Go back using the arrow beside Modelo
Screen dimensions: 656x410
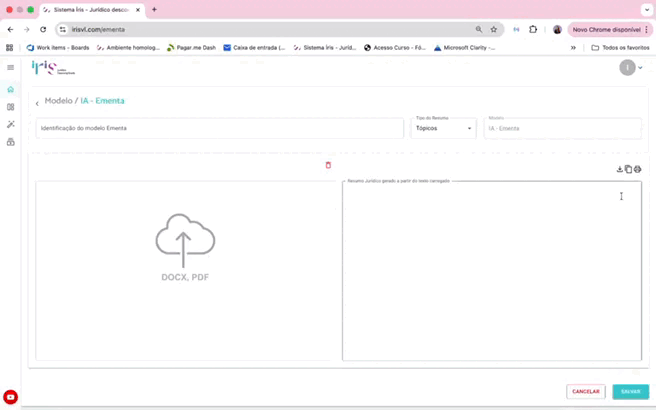pyautogui.click(x=37, y=103)
